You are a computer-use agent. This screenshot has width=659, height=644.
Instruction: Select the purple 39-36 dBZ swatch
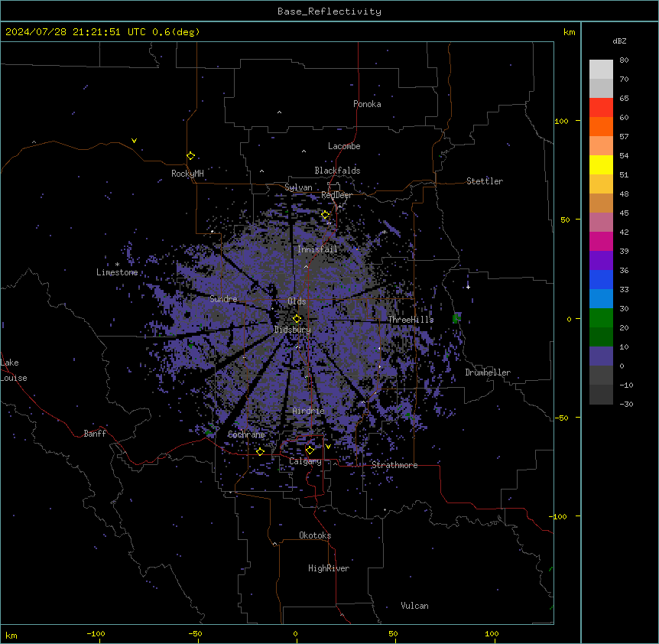(601, 261)
